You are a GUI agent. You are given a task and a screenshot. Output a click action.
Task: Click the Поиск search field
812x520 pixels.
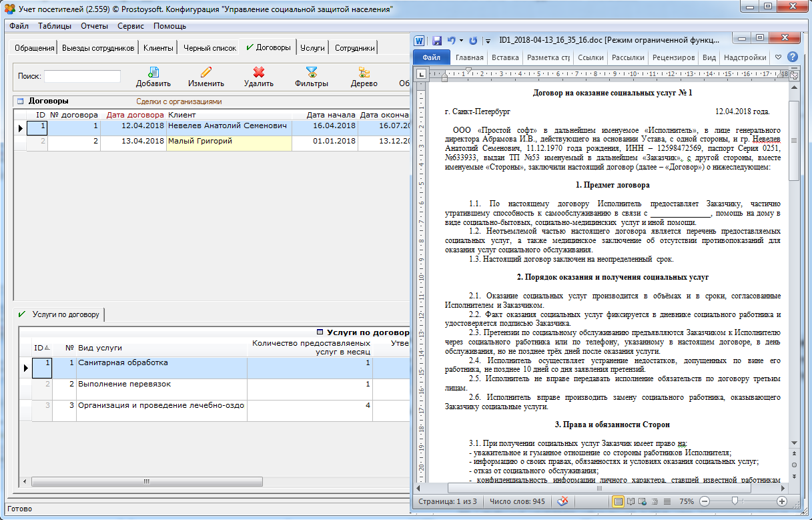pos(82,76)
